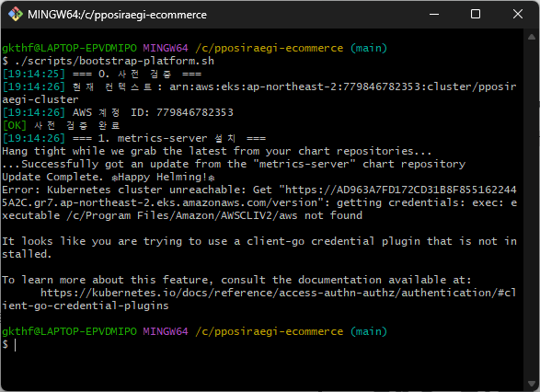This screenshot has width=540, height=392.
Task: Click the scrollbar up arrow
Action: tap(532, 37)
